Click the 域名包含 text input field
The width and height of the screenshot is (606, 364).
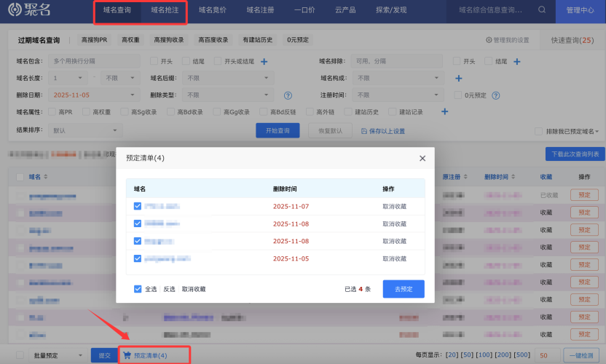tap(95, 62)
